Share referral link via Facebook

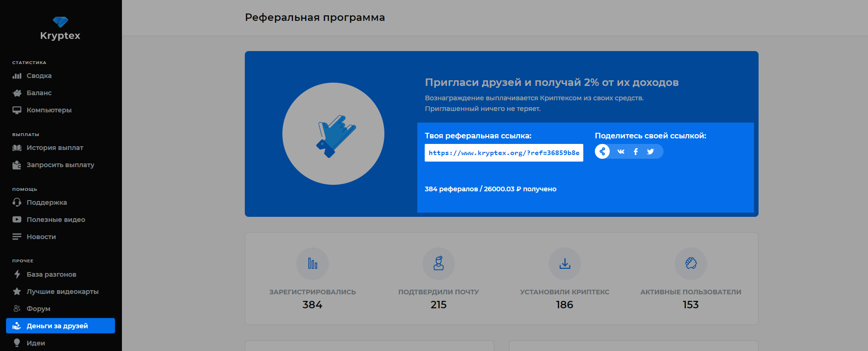(x=636, y=151)
